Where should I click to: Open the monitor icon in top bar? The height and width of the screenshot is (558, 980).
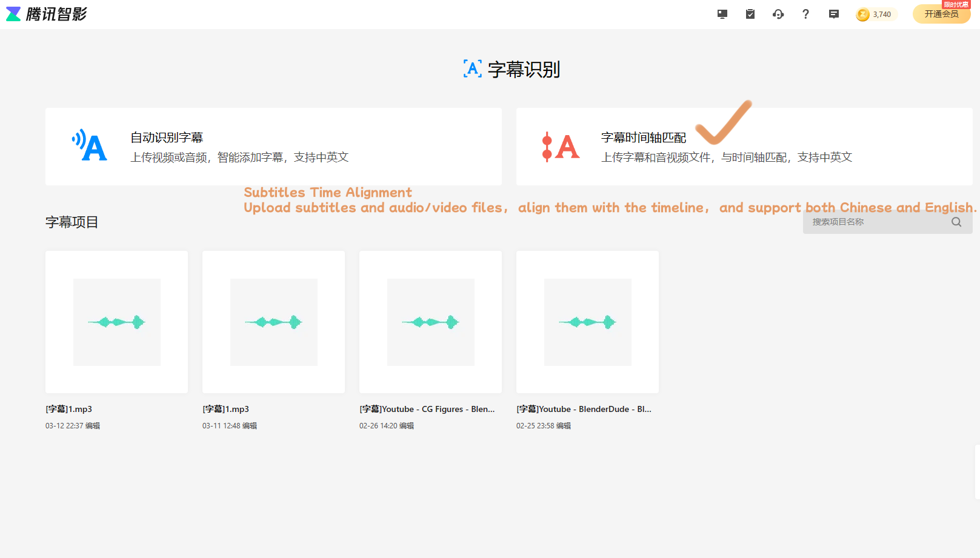click(x=722, y=14)
